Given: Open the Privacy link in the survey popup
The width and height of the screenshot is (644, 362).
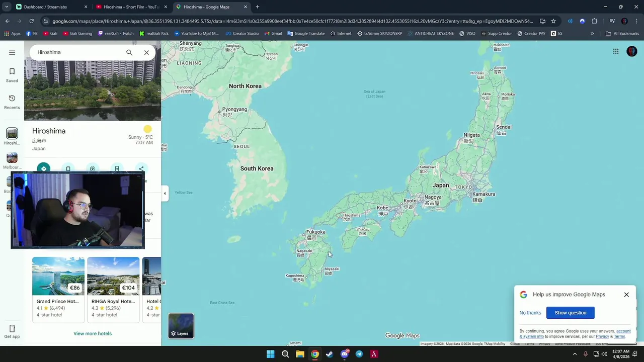Looking at the screenshot, I should pyautogui.click(x=602, y=336).
